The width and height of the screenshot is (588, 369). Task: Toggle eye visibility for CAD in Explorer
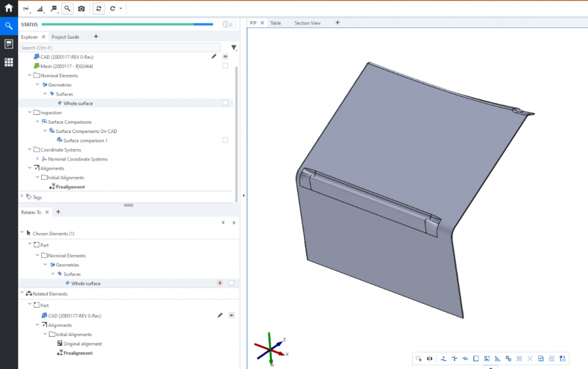pos(225,57)
